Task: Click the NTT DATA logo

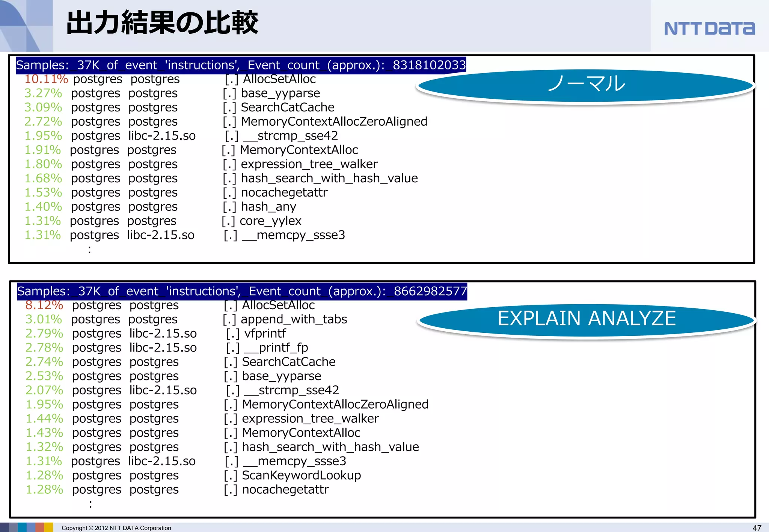Action: [709, 29]
